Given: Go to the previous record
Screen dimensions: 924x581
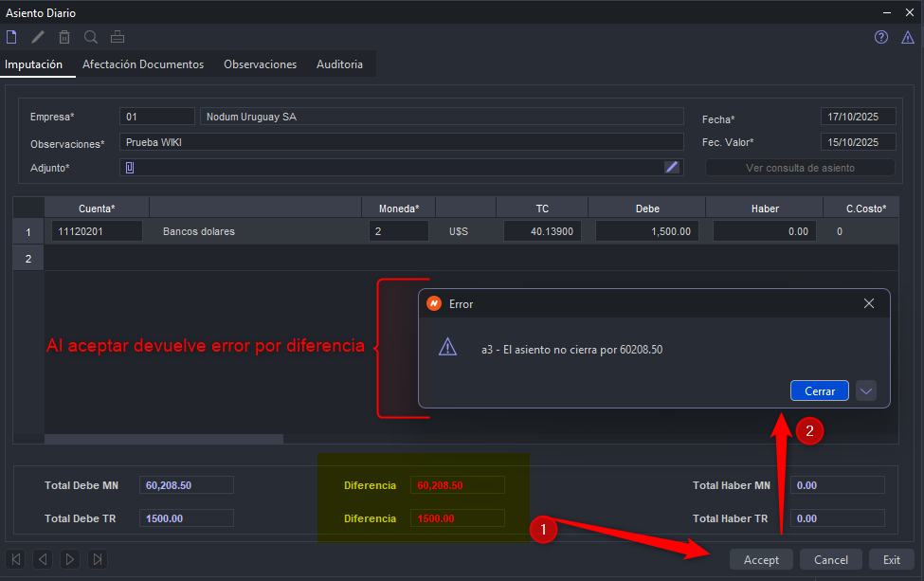Looking at the screenshot, I should coord(43,559).
